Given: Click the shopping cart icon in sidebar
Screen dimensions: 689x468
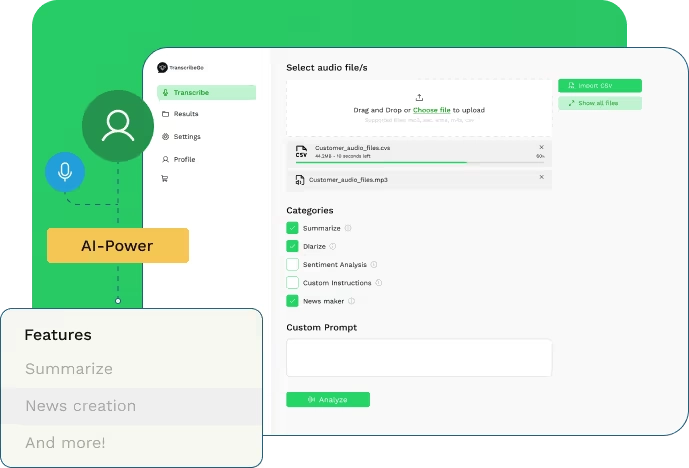Looking at the screenshot, I should [165, 179].
